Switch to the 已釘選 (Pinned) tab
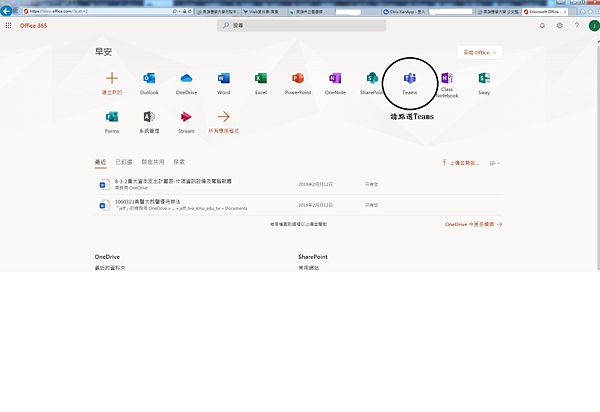600x412 pixels. coord(124,161)
